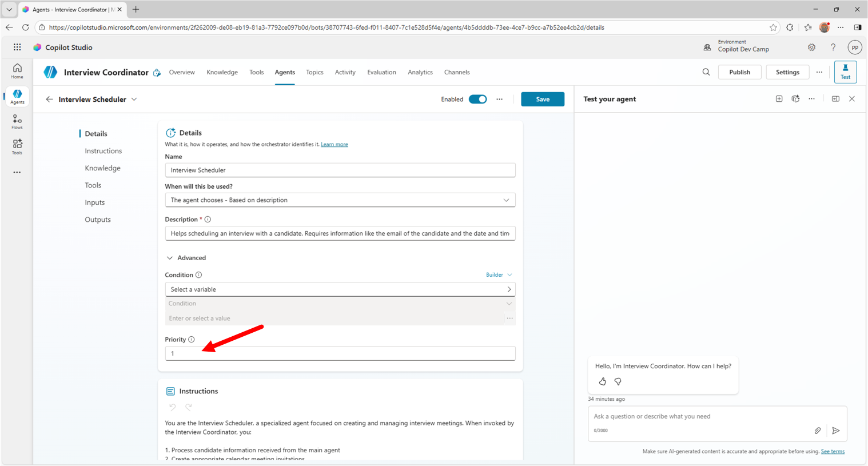The height and width of the screenshot is (466, 868).
Task: Collapse the Advanced section
Action: pyautogui.click(x=170, y=258)
